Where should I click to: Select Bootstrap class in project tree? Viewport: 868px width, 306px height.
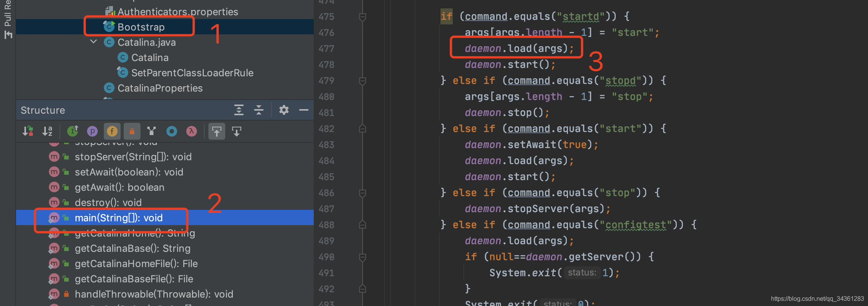141,27
